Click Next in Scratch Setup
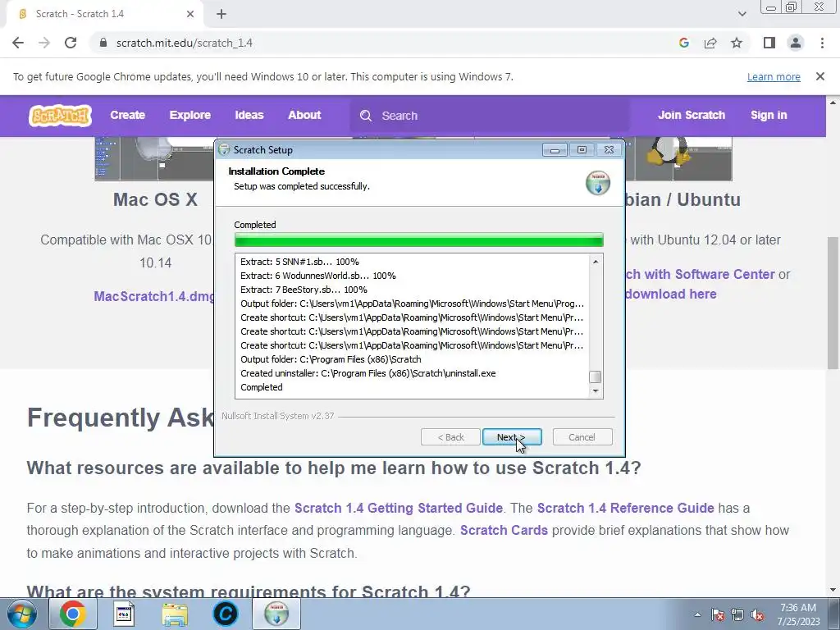This screenshot has height=630, width=840. pyautogui.click(x=512, y=437)
